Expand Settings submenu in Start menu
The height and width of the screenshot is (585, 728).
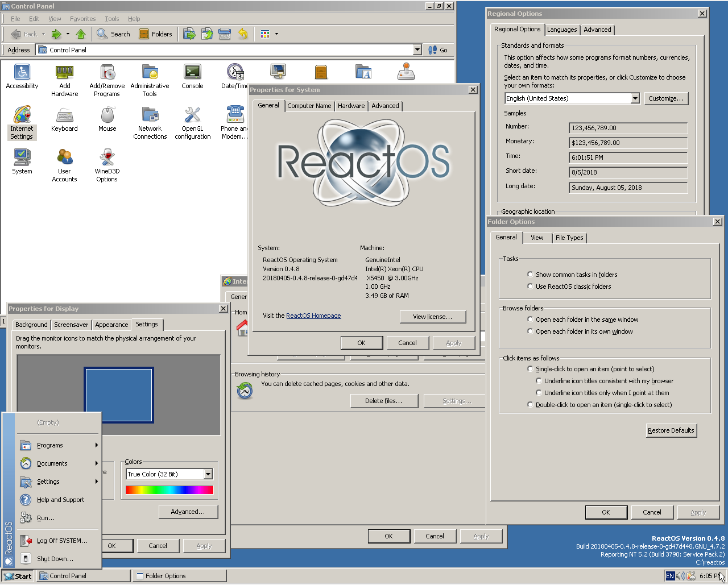pyautogui.click(x=59, y=482)
